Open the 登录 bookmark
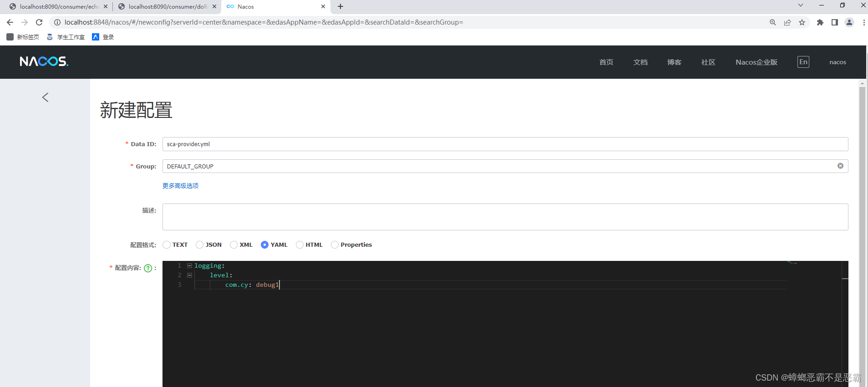Screen dimensions: 868x387 point(103,37)
